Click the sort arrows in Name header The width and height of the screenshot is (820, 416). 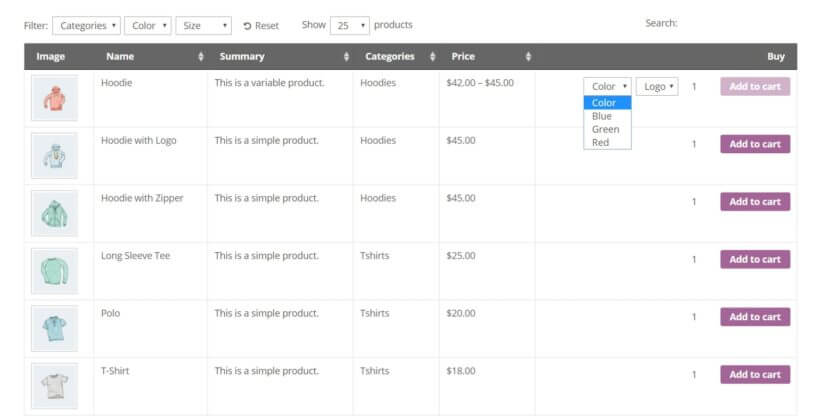(x=201, y=57)
